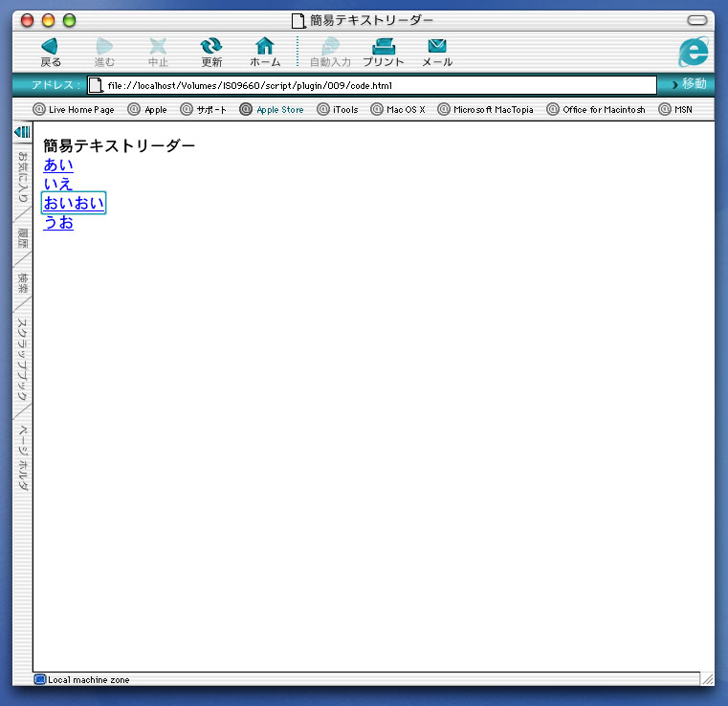The width and height of the screenshot is (728, 706).
Task: Click the おいおい hyperlink
Action: point(74,203)
